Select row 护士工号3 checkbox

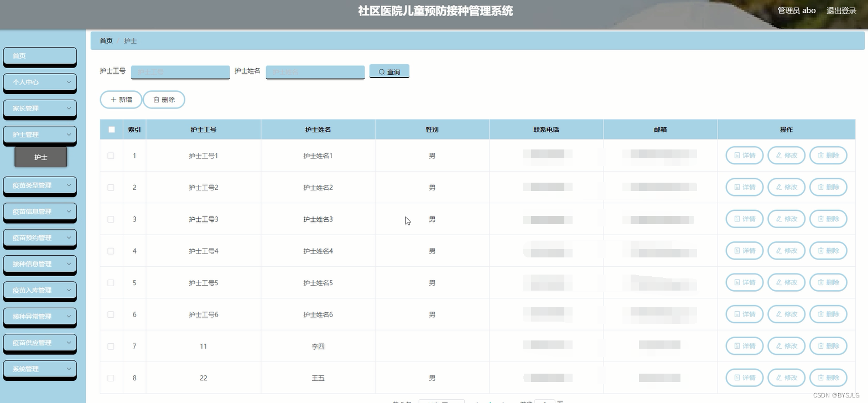111,219
